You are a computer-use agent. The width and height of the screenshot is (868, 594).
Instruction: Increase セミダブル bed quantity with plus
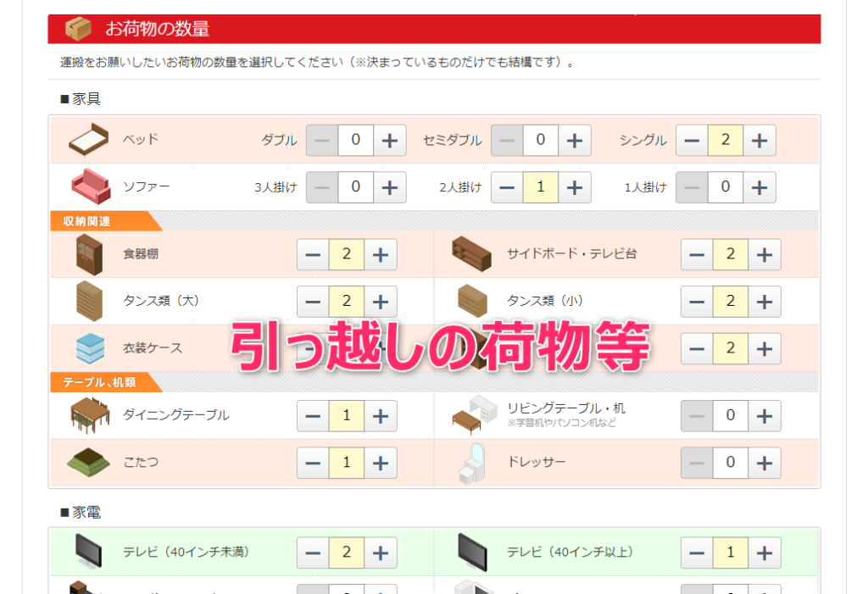(x=575, y=140)
